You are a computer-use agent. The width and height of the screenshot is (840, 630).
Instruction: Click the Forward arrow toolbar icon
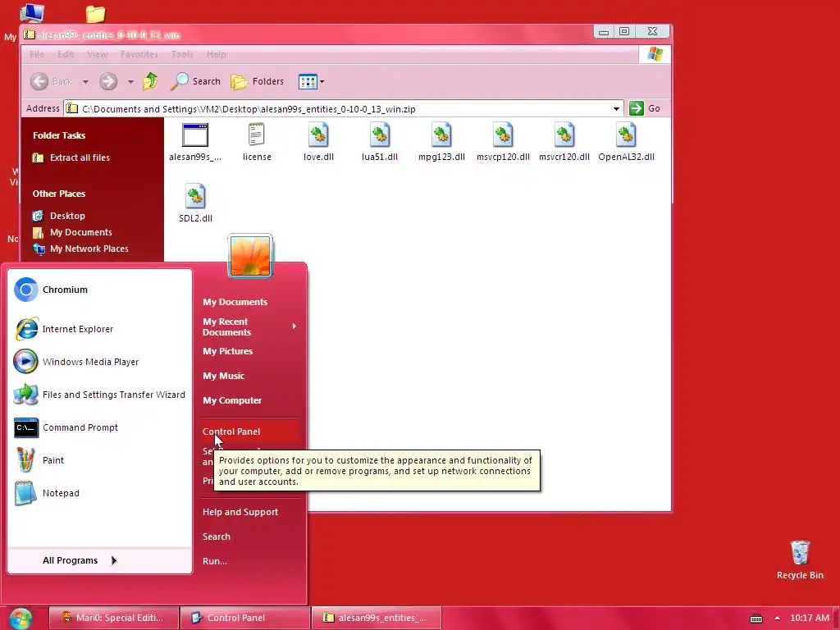[108, 81]
